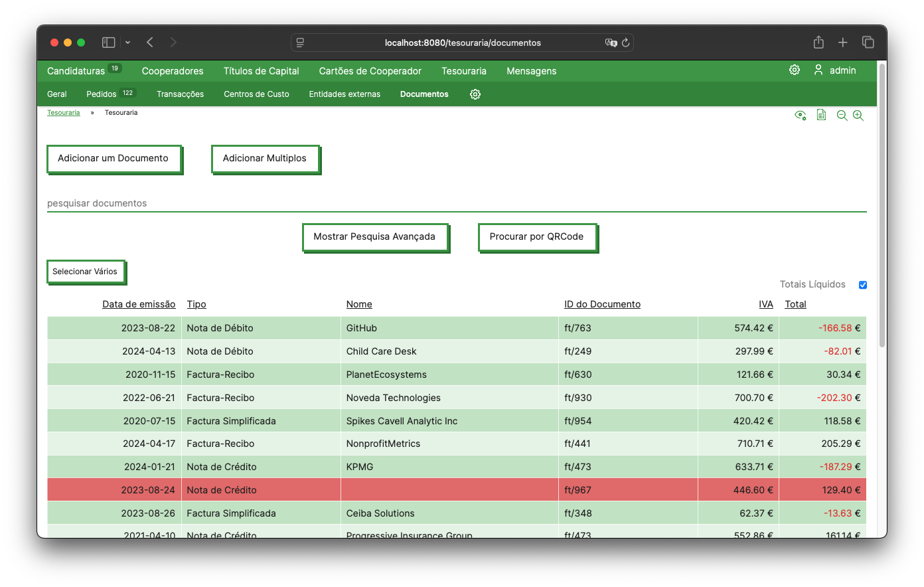Viewport: 924px width, 587px height.
Task: Click the Safari sidebar toggle icon
Action: click(x=108, y=42)
